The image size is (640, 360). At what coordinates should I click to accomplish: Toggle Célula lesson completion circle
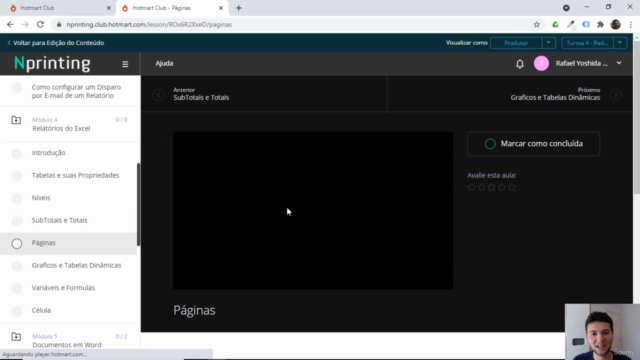tap(17, 311)
